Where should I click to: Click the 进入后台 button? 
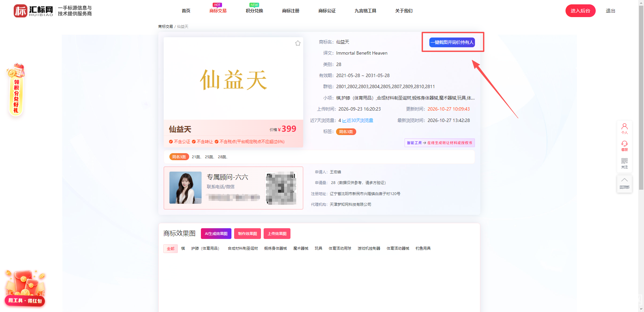tap(580, 11)
